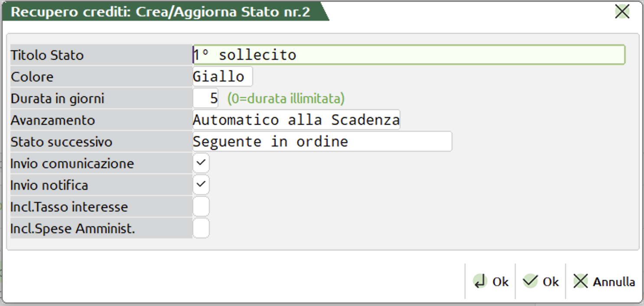Tick the Incl.Spese Amminist. checkbox
Image resolution: width=644 pixels, height=306 pixels.
click(x=201, y=228)
